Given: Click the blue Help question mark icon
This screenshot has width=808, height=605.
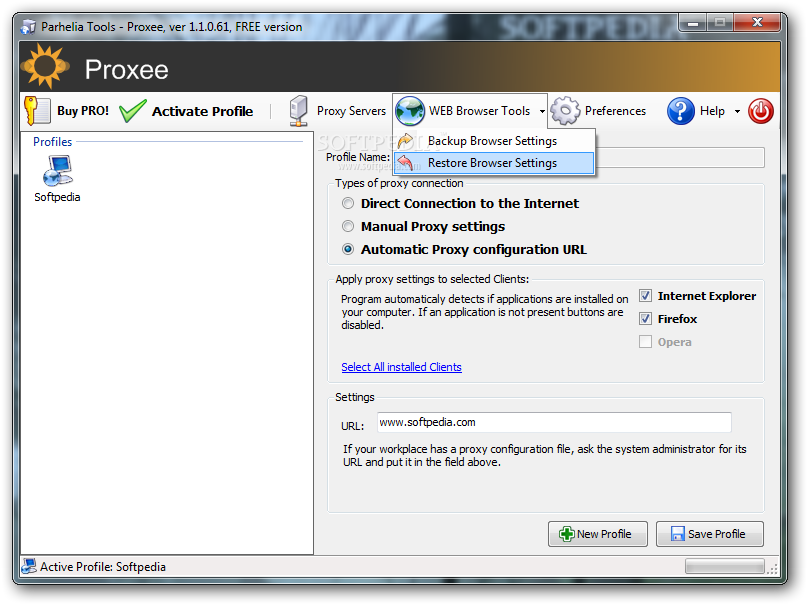Looking at the screenshot, I should (x=681, y=111).
